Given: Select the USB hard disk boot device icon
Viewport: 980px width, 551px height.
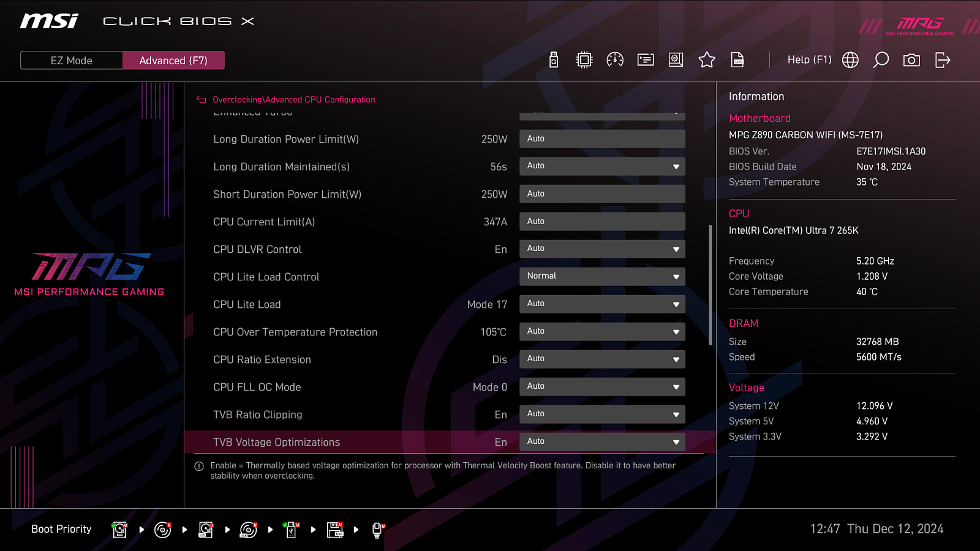Looking at the screenshot, I should (206, 530).
